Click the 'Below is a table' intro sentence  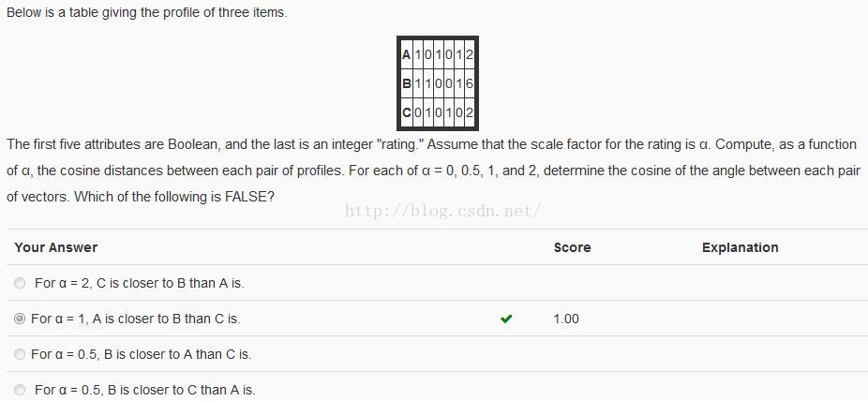[x=146, y=13]
